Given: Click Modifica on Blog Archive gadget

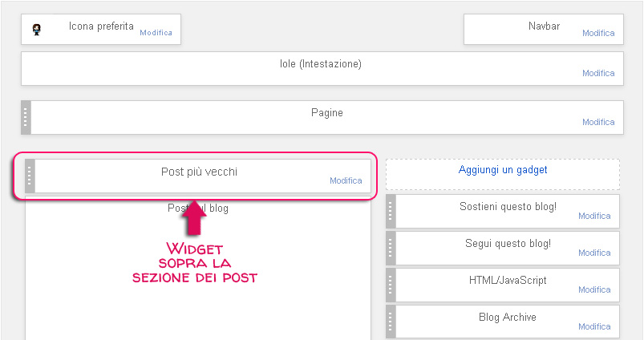Looking at the screenshot, I should pyautogui.click(x=594, y=326).
